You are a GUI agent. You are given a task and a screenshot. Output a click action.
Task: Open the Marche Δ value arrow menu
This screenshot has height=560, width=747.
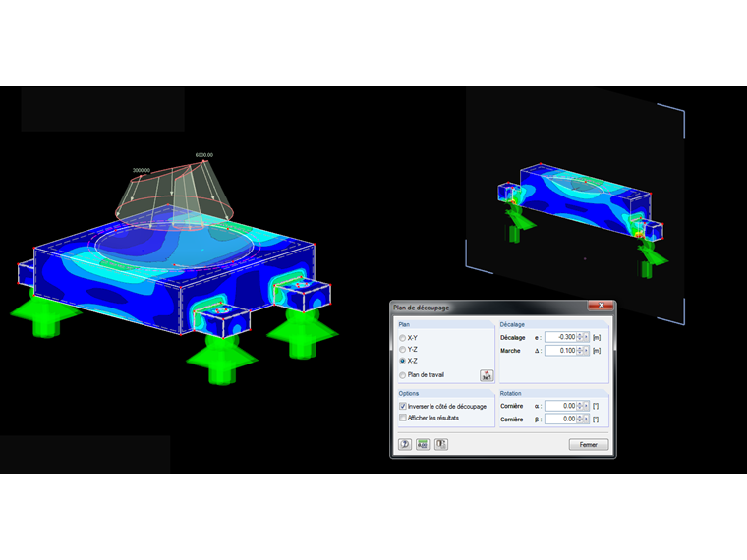pyautogui.click(x=586, y=350)
